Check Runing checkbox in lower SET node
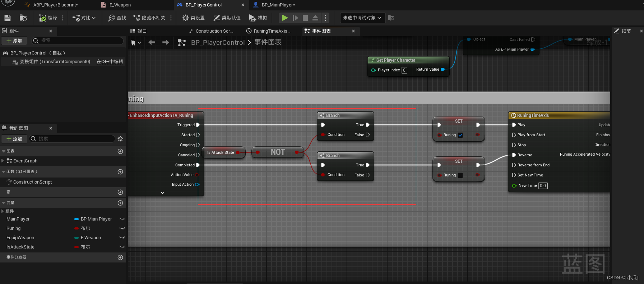Viewport: 644px width, 284px height. pyautogui.click(x=460, y=175)
